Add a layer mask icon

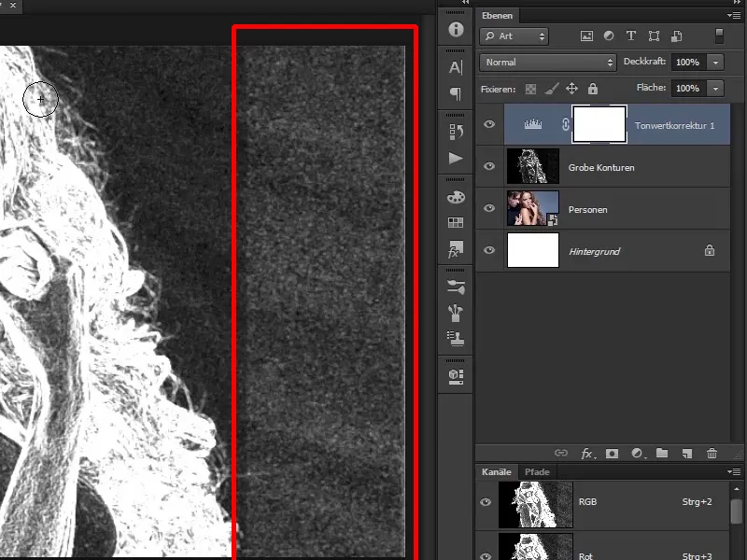click(613, 454)
